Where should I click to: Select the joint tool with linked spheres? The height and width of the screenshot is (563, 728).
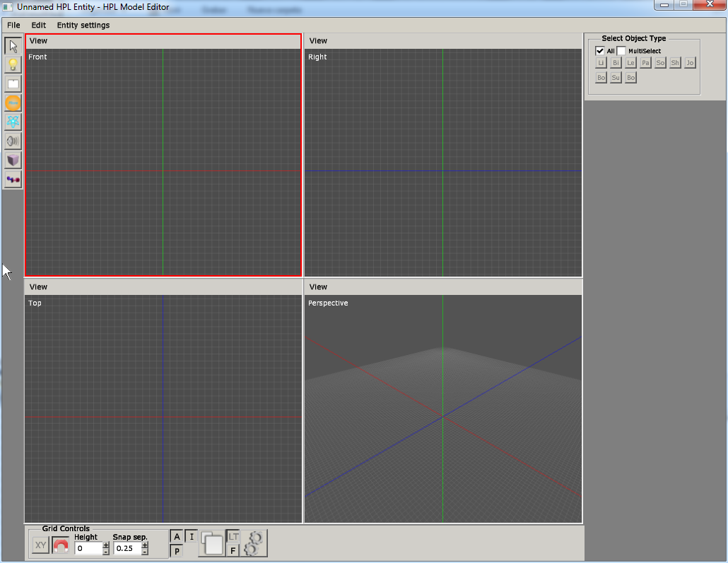[x=13, y=180]
